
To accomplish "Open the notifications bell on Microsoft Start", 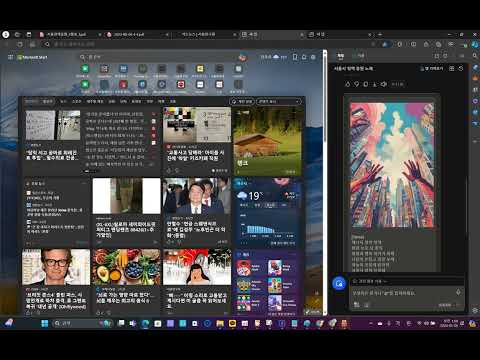I will tap(304, 57).
